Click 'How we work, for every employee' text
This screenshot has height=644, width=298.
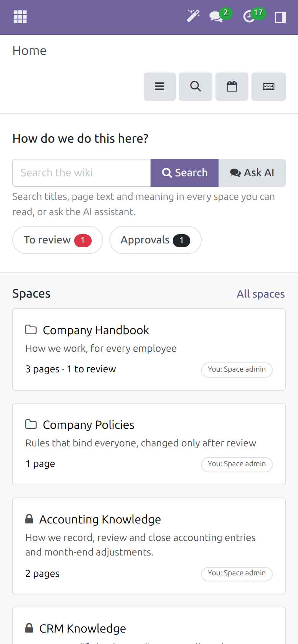point(101,348)
